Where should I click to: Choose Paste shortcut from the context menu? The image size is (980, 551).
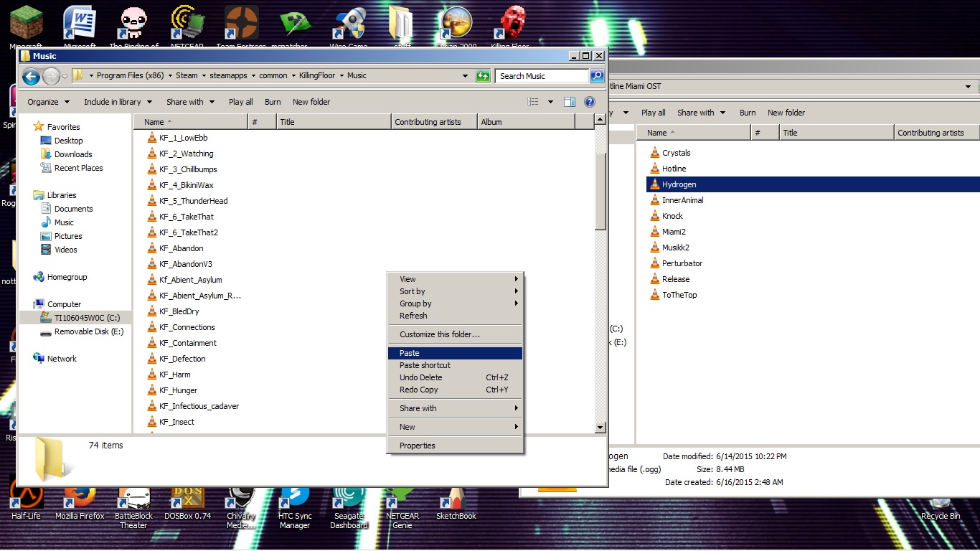point(455,365)
